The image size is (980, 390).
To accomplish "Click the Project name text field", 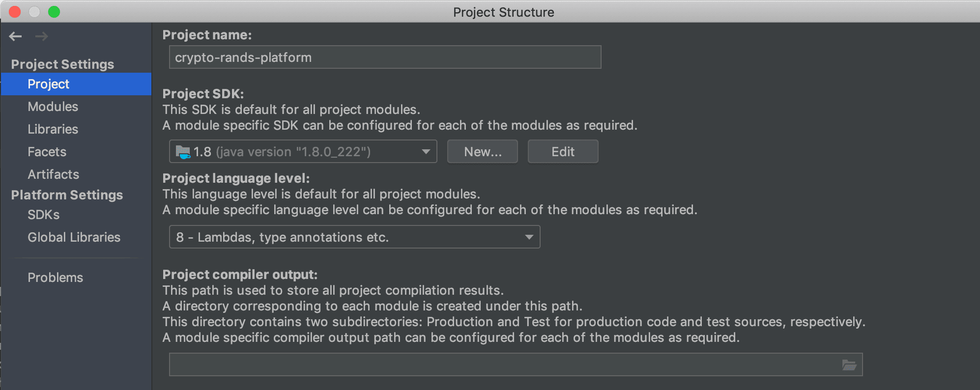I will 385,57.
